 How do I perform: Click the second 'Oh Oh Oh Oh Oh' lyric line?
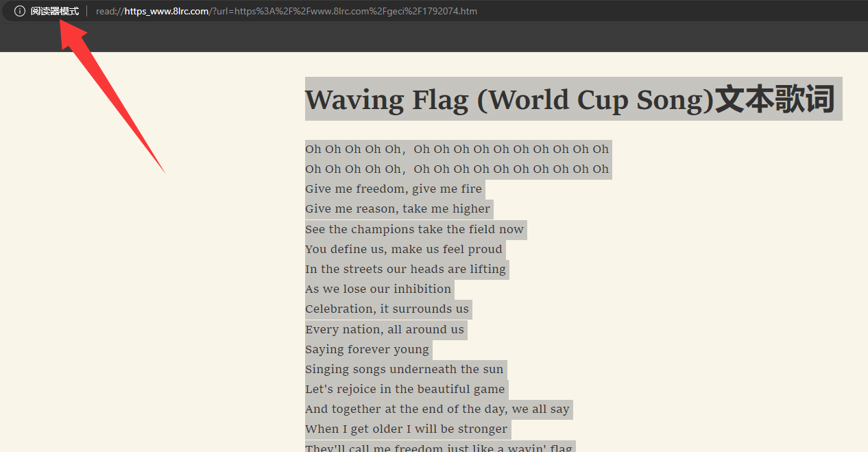coord(457,169)
